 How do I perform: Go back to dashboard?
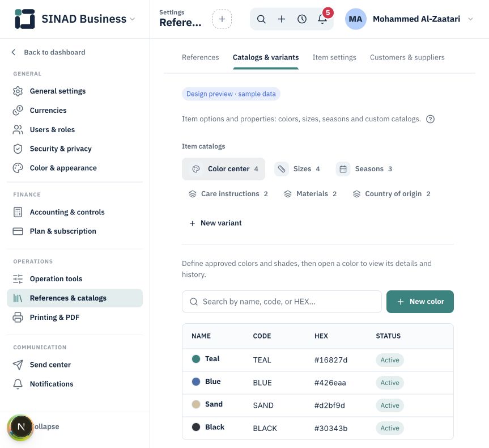click(x=48, y=52)
